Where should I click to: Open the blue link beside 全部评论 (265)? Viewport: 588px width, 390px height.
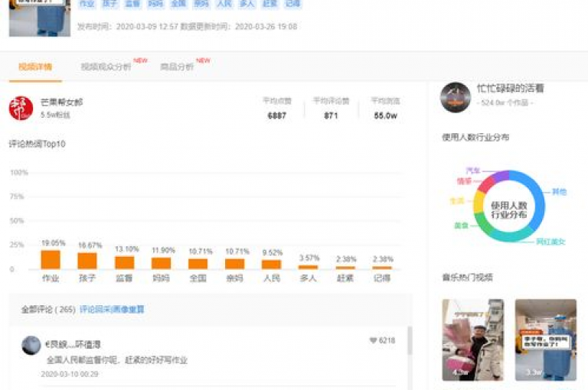(112, 310)
